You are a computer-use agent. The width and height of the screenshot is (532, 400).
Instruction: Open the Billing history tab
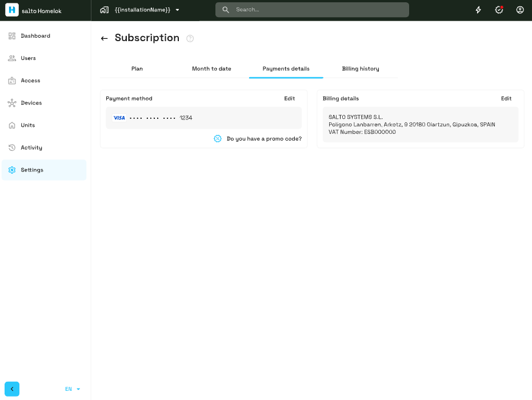tap(361, 69)
